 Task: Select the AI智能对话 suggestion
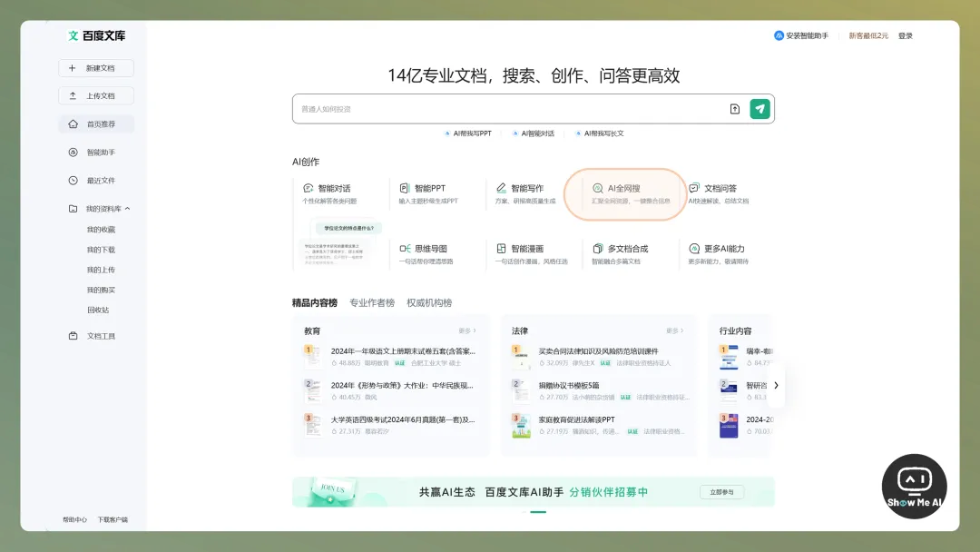click(534, 133)
